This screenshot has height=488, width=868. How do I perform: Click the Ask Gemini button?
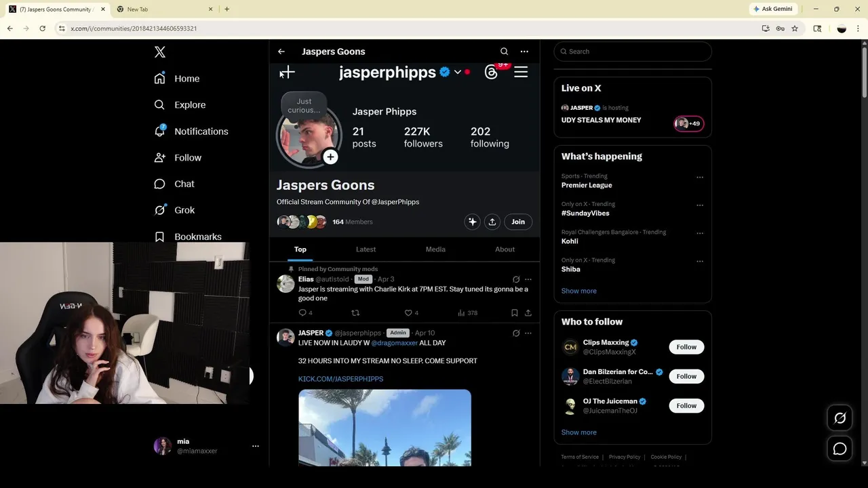point(772,9)
